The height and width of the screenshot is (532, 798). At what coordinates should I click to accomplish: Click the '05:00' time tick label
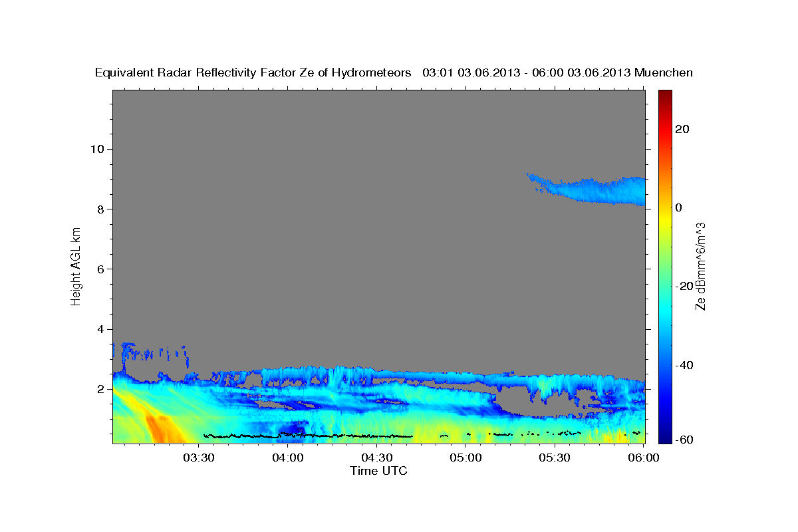(x=465, y=458)
